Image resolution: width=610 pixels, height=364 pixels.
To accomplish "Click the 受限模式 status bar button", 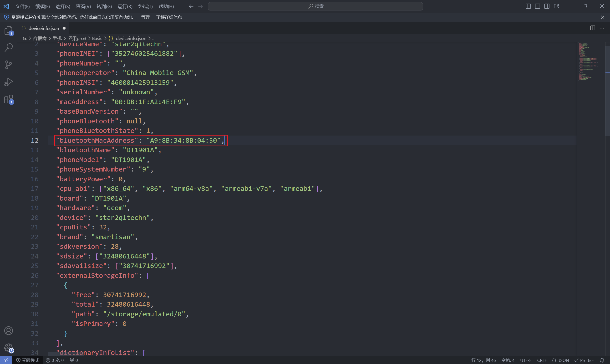I will pyautogui.click(x=27, y=360).
